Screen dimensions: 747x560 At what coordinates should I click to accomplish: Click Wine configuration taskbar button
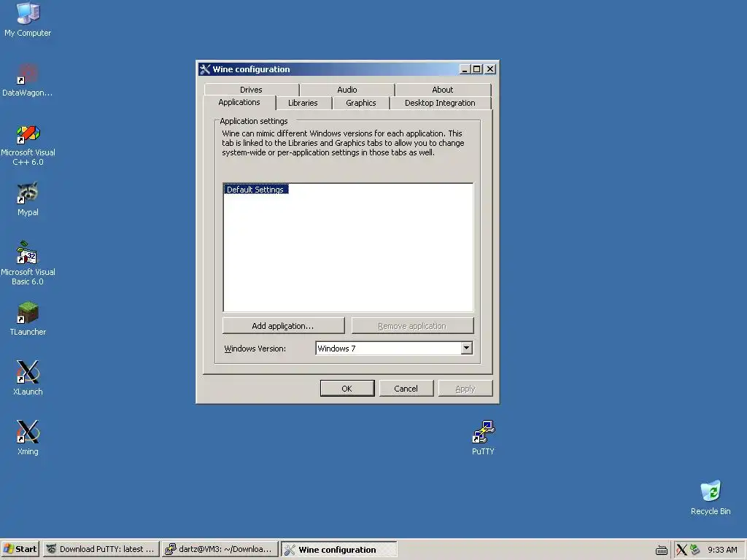click(x=338, y=549)
